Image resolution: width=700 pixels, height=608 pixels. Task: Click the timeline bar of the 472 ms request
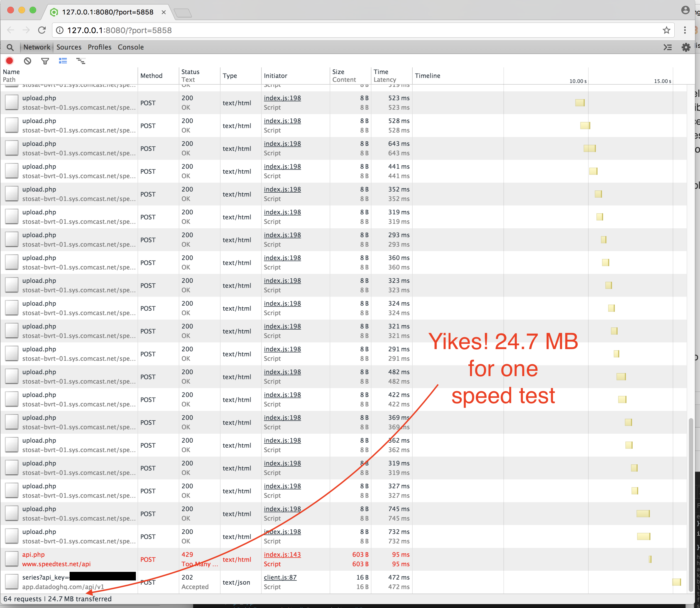677,582
